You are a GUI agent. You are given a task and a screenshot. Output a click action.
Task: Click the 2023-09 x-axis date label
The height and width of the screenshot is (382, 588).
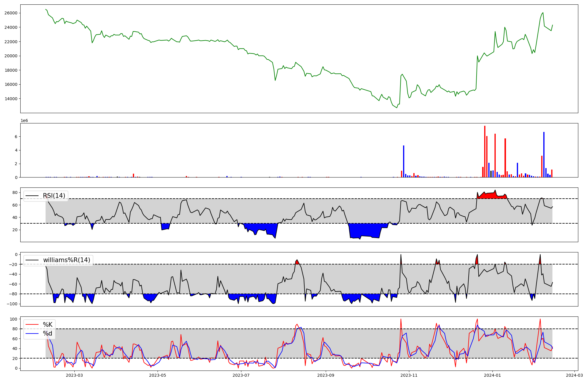coord(326,375)
